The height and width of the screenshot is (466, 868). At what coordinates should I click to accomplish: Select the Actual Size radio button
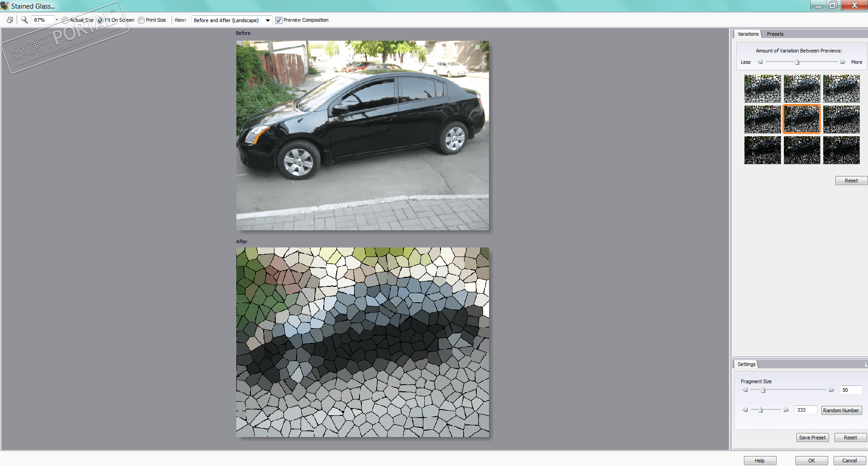65,20
